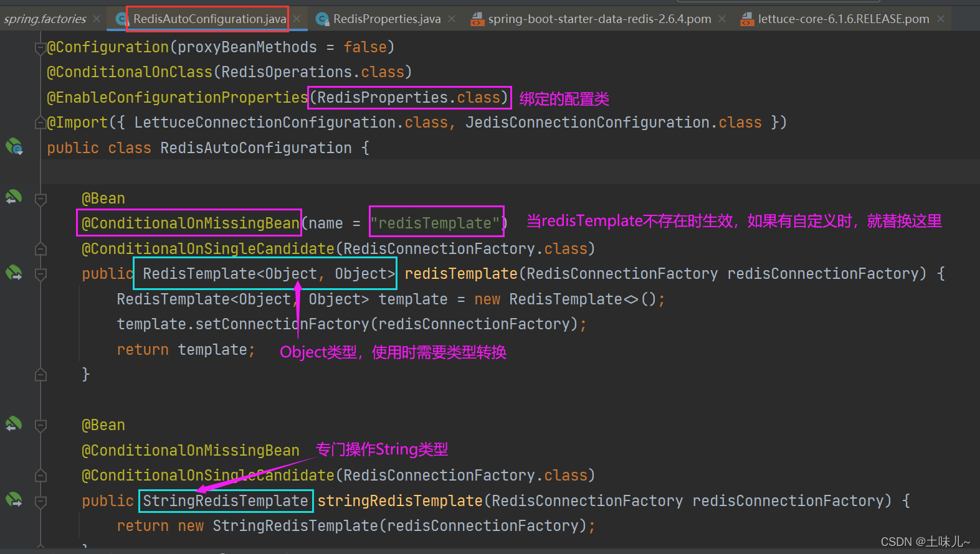Viewport: 980px width, 554px height.
Task: Open spring-boot-starter-data-redis-2.6.4.pom tab
Action: (599, 19)
